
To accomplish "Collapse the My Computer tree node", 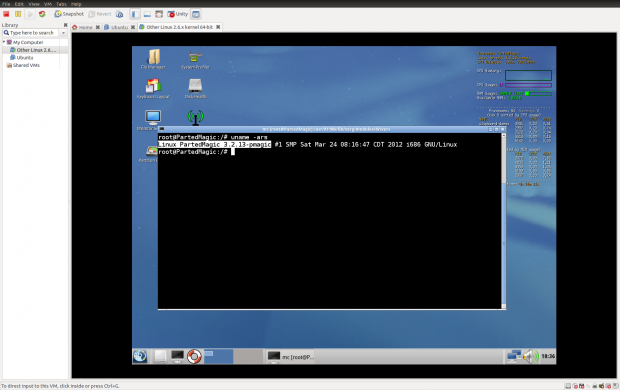I will click(4, 42).
